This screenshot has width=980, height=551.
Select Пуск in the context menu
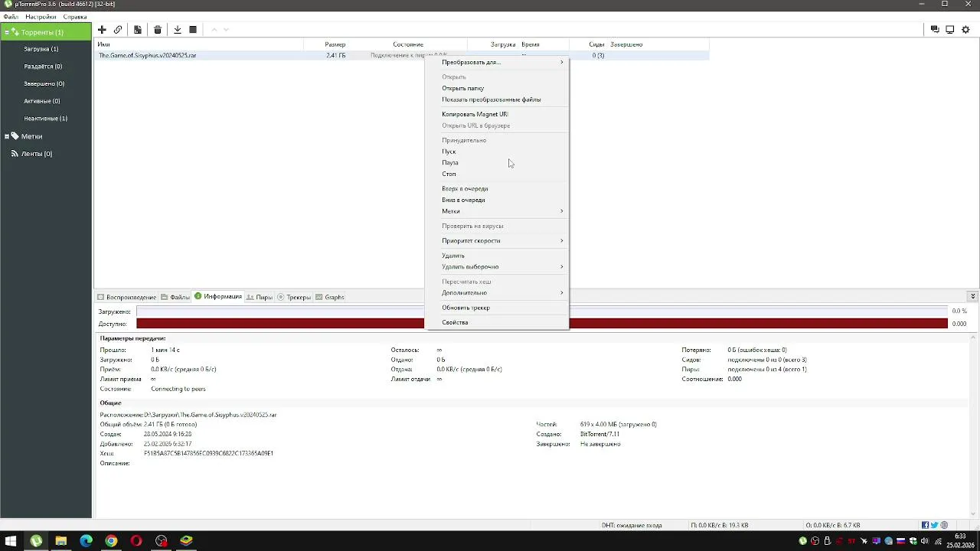tap(498, 152)
